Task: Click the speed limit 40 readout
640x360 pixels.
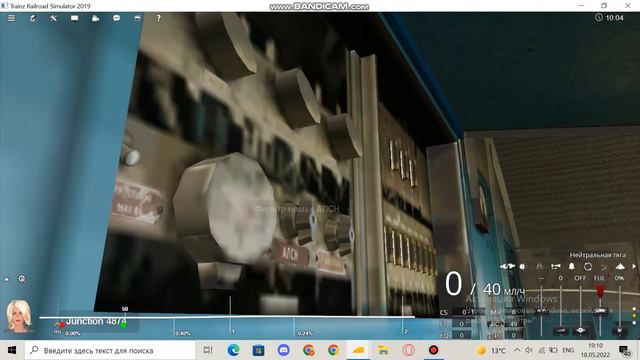Action: 491,289
